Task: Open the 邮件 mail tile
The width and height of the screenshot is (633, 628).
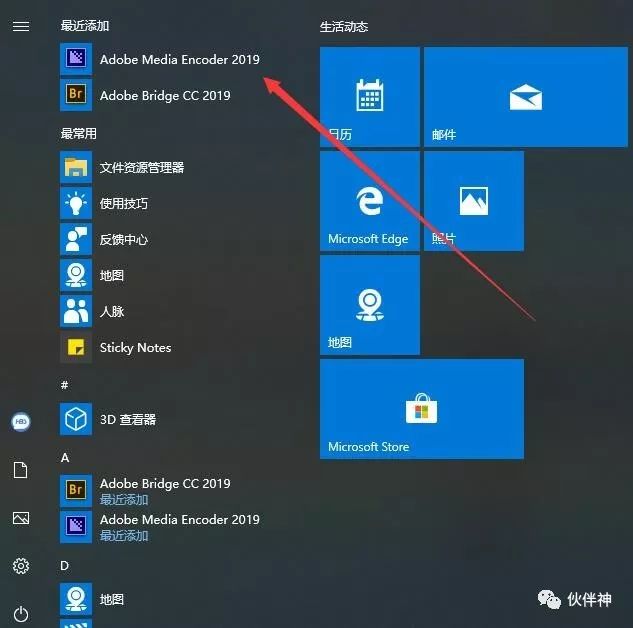Action: [x=526, y=97]
